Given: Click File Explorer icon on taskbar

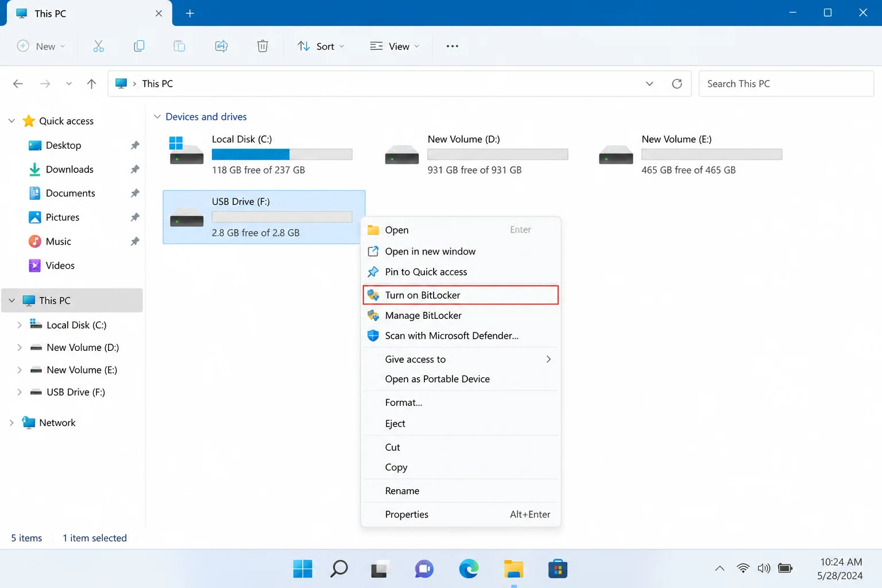Looking at the screenshot, I should [514, 569].
